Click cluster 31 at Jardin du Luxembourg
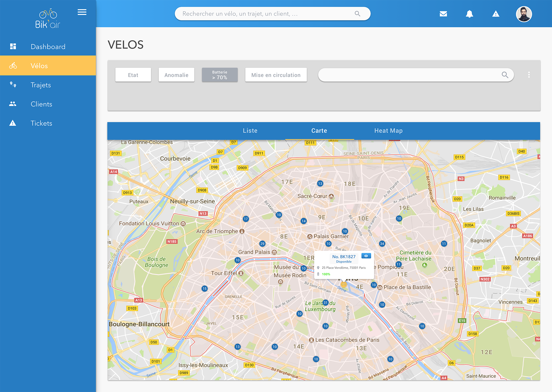 coord(325,302)
